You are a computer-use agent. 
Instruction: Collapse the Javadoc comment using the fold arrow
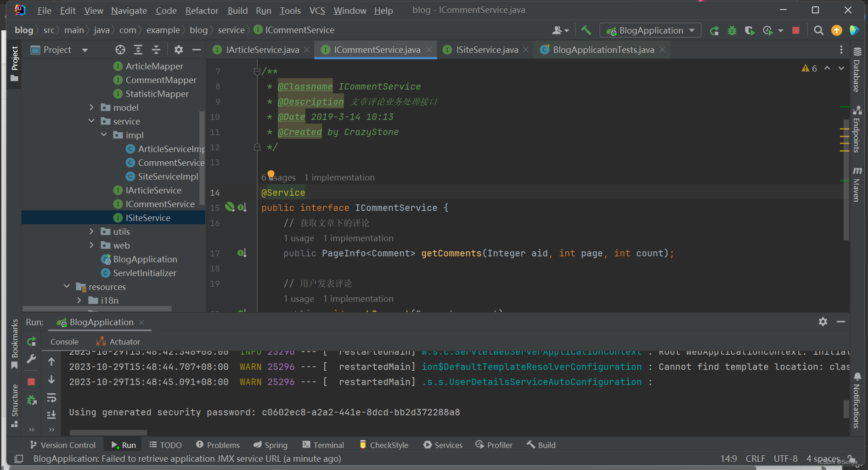[257, 71]
